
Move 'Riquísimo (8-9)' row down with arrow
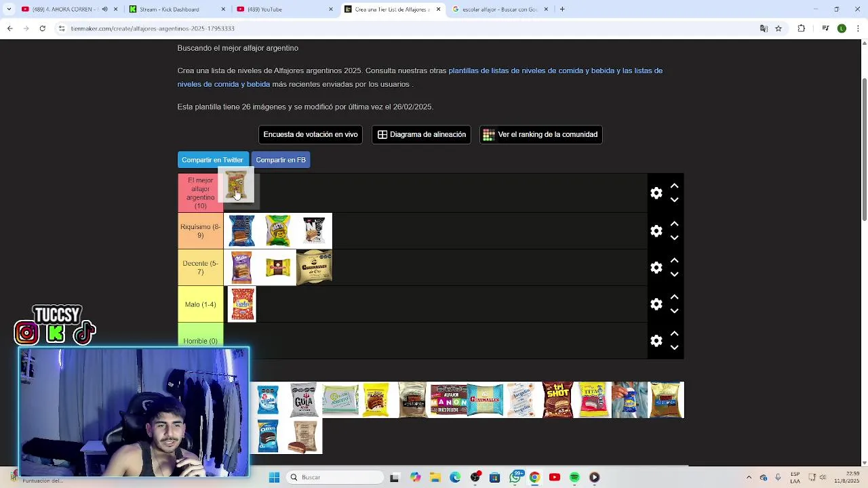pyautogui.click(x=674, y=238)
